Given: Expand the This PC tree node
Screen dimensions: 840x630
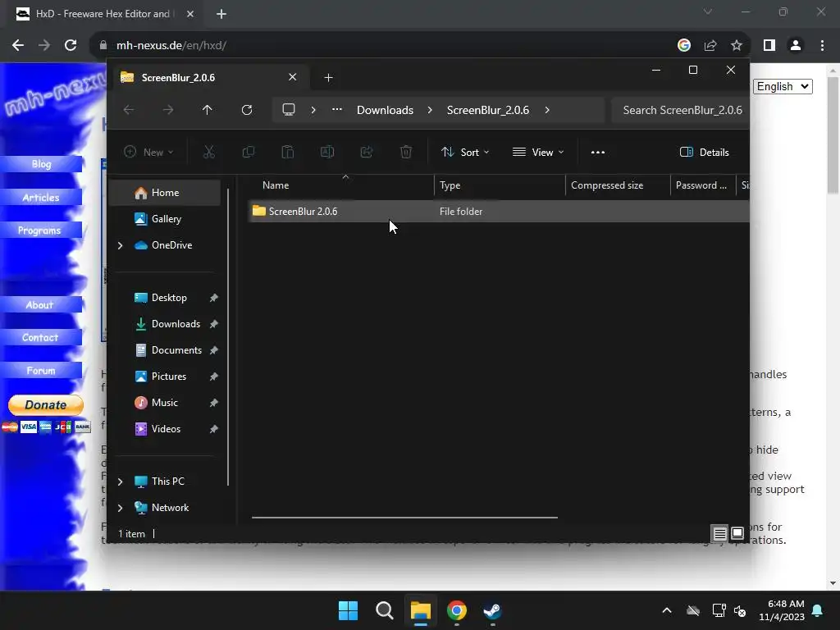Looking at the screenshot, I should point(120,482).
